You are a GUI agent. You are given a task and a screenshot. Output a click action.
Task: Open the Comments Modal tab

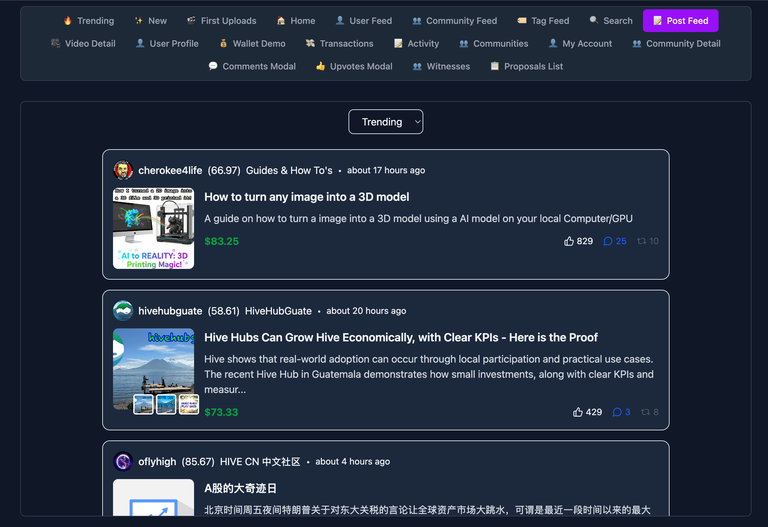pos(252,66)
